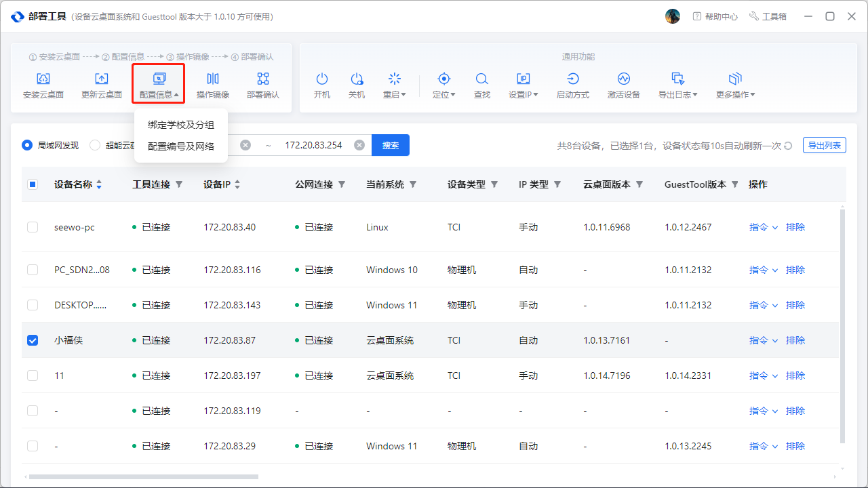The height and width of the screenshot is (488, 868).
Task: Open 指令 dropdown for device 172.20.83.119
Action: 764,411
